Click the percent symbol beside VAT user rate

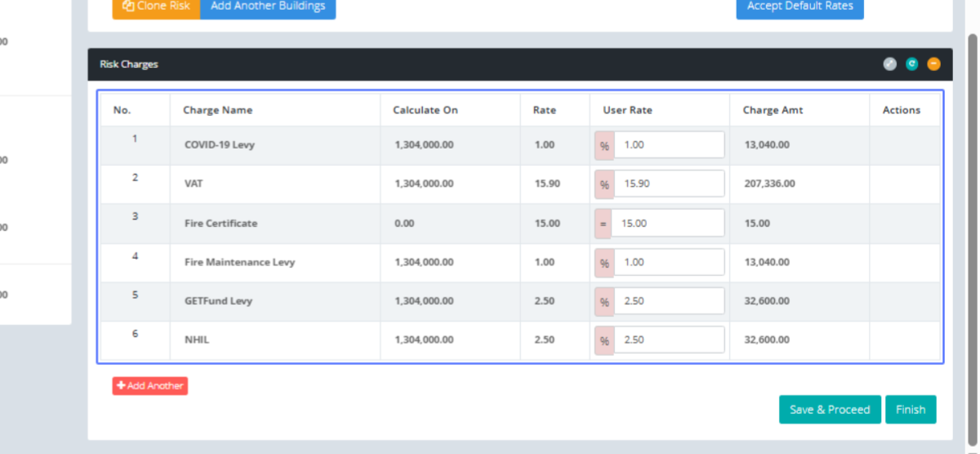point(604,185)
